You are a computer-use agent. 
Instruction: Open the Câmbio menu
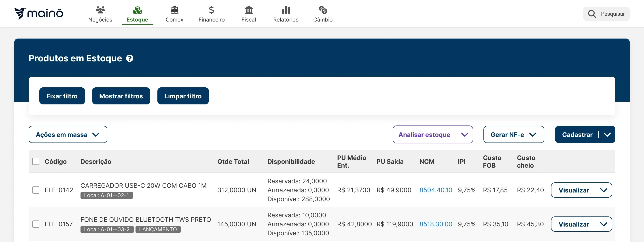[323, 15]
